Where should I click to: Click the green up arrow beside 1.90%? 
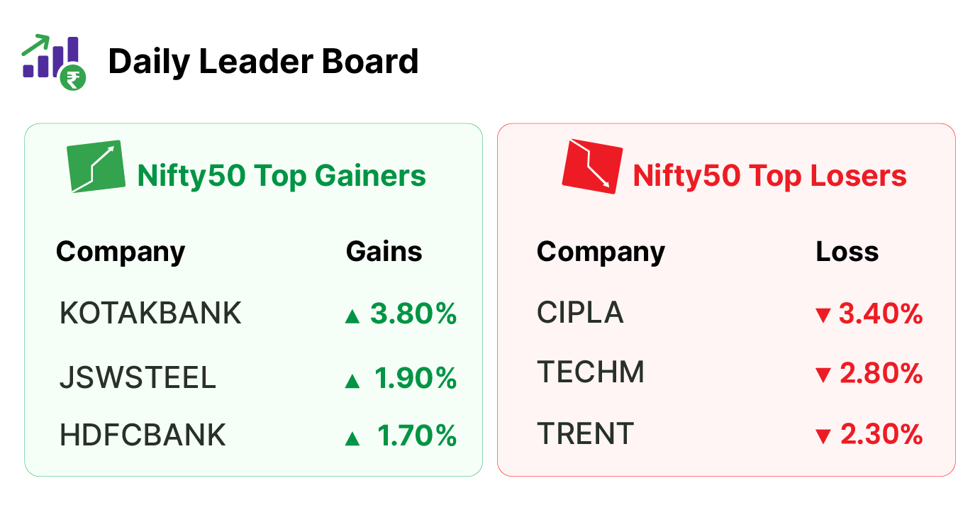pyautogui.click(x=352, y=382)
